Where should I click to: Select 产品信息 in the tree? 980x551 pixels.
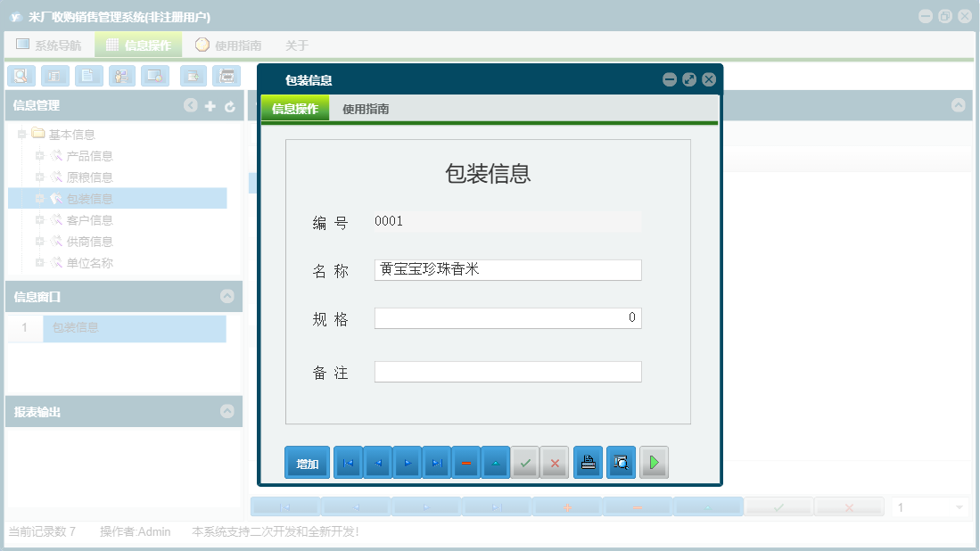89,156
